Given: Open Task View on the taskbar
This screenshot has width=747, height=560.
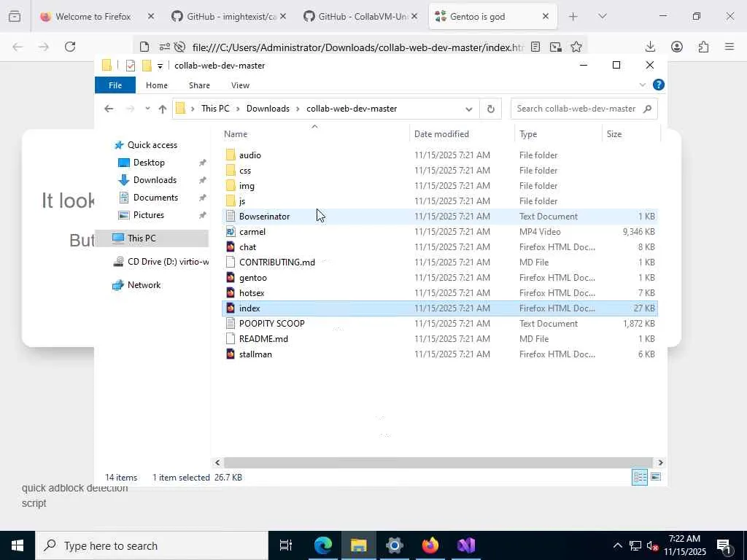Looking at the screenshot, I should tap(286, 545).
